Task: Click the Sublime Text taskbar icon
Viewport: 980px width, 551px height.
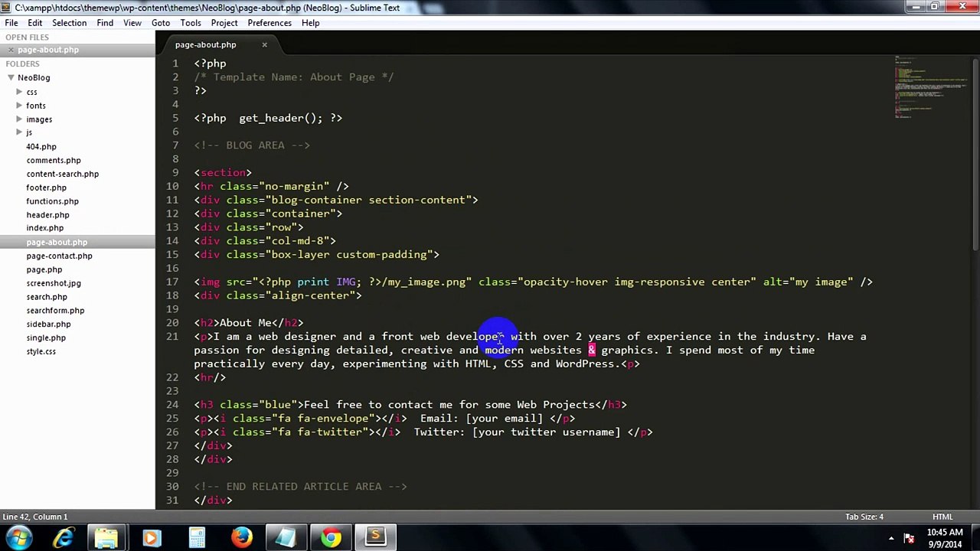Action: point(376,538)
